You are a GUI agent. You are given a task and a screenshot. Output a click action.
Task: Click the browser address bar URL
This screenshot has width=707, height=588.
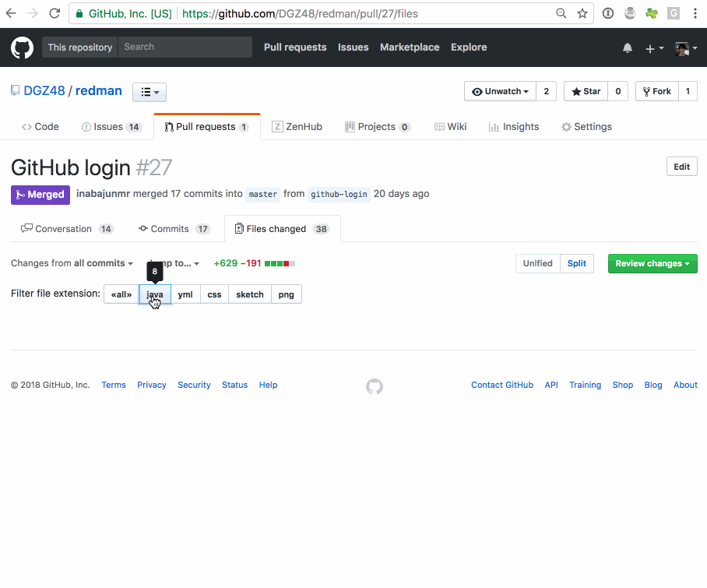coord(301,13)
